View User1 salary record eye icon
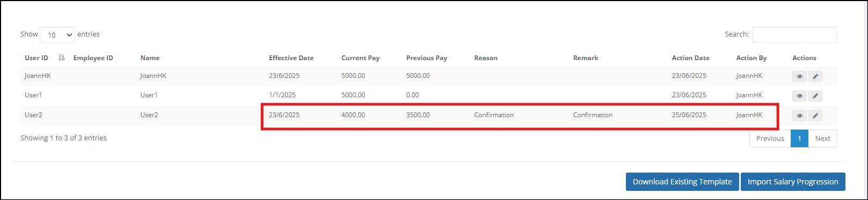The image size is (868, 200). (x=799, y=96)
